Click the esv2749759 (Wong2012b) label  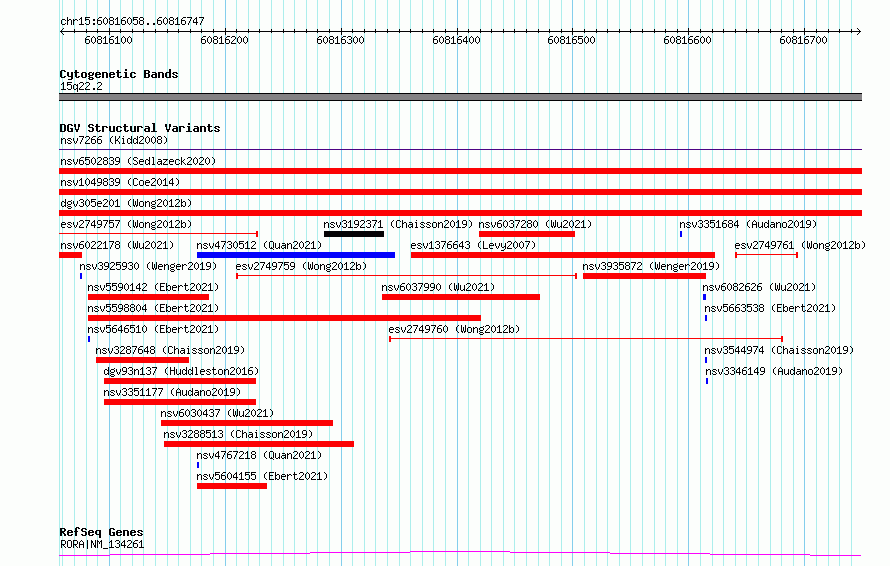301,266
